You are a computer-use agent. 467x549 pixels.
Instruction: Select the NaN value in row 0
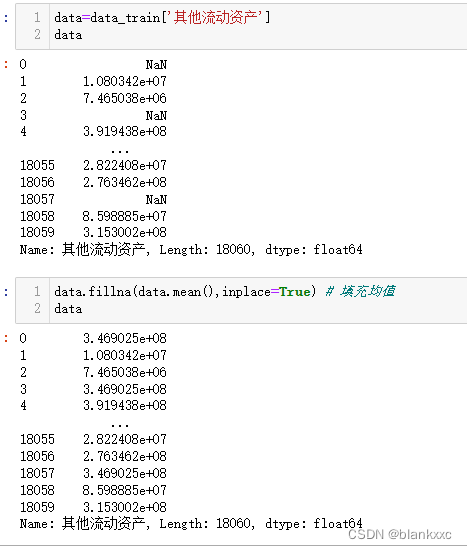(156, 64)
